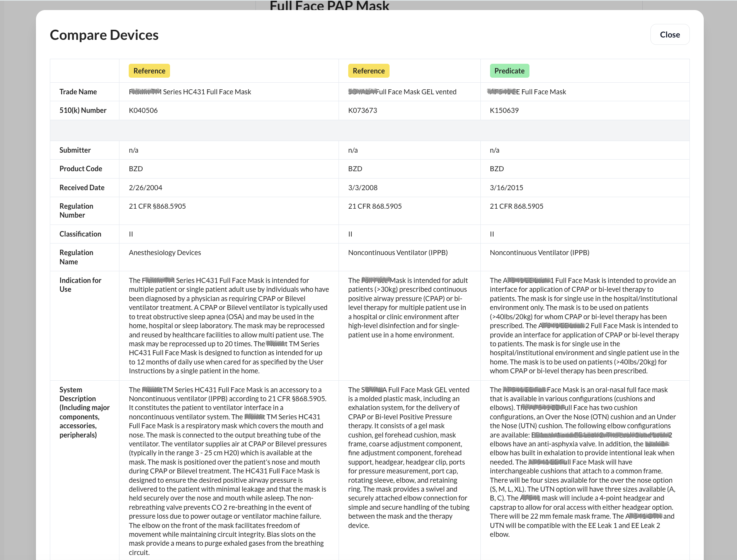Click the green Predicate badge

point(509,71)
